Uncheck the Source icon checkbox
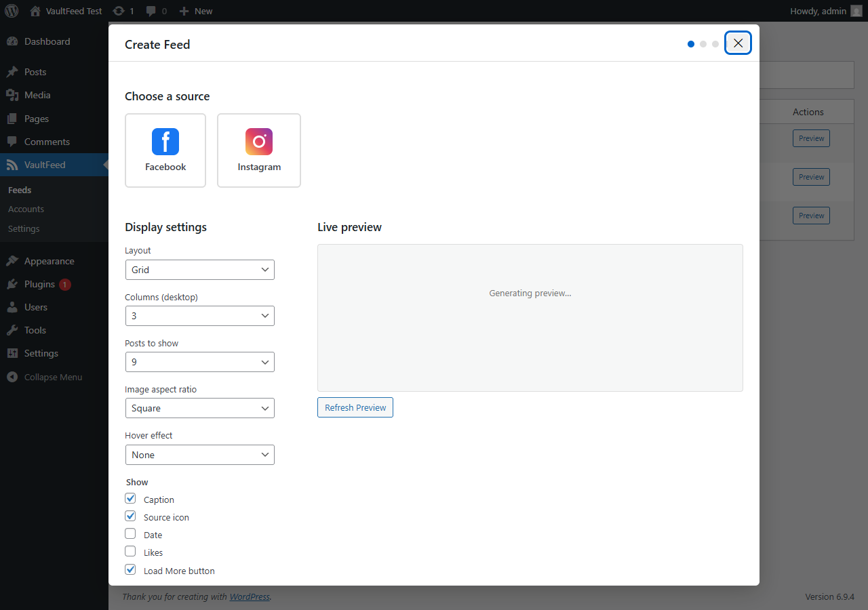The image size is (868, 610). (130, 516)
